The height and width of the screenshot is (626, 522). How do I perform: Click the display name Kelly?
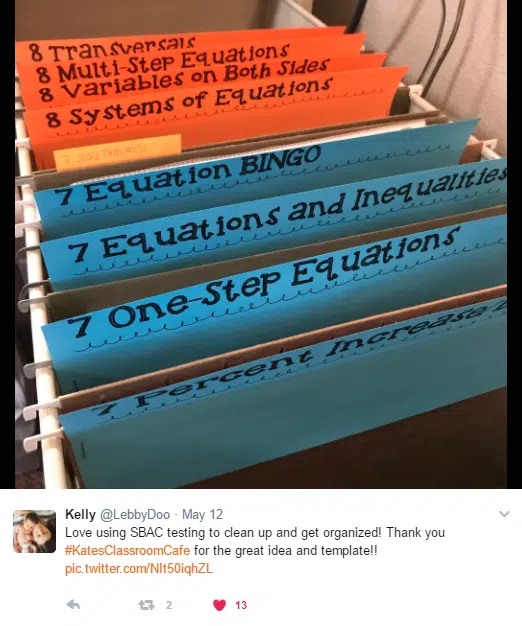(x=80, y=514)
